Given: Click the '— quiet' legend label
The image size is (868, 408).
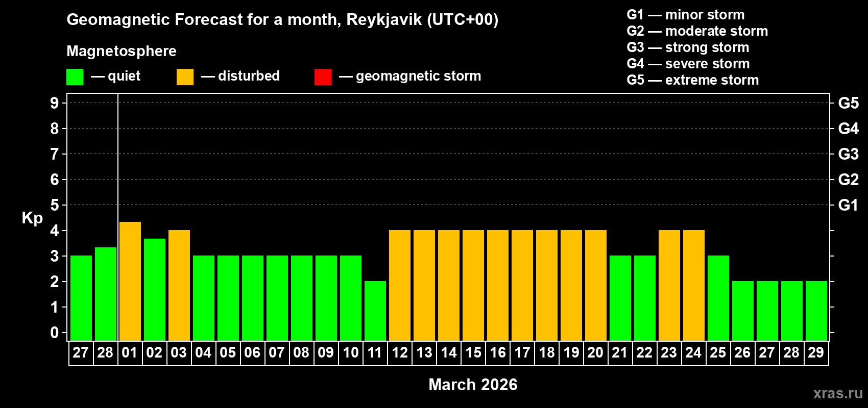Looking at the screenshot, I should click(x=115, y=76).
